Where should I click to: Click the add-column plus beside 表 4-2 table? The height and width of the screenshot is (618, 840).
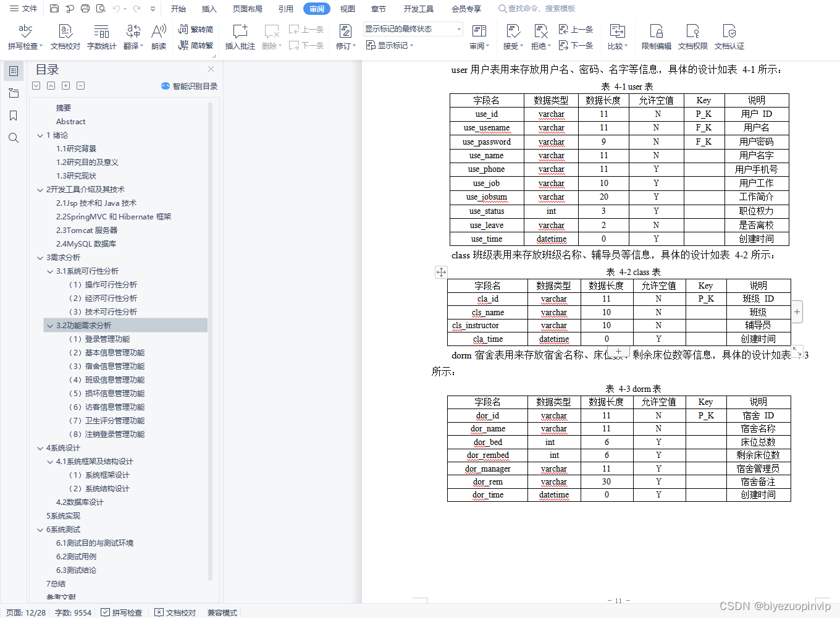(x=797, y=312)
